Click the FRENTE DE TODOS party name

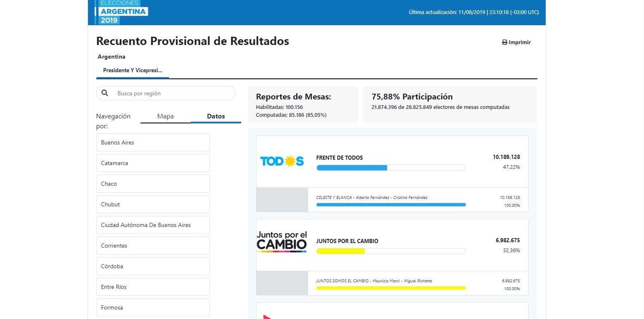point(340,158)
